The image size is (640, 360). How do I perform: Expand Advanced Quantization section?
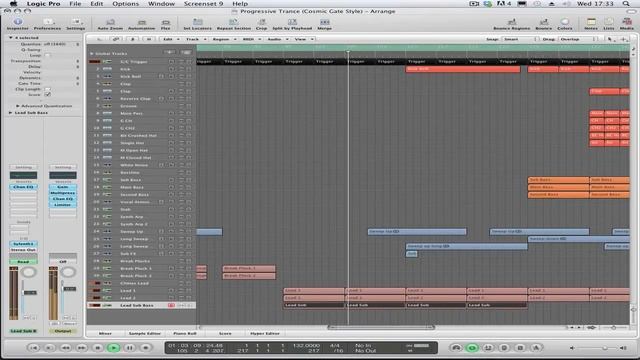[x=18, y=106]
